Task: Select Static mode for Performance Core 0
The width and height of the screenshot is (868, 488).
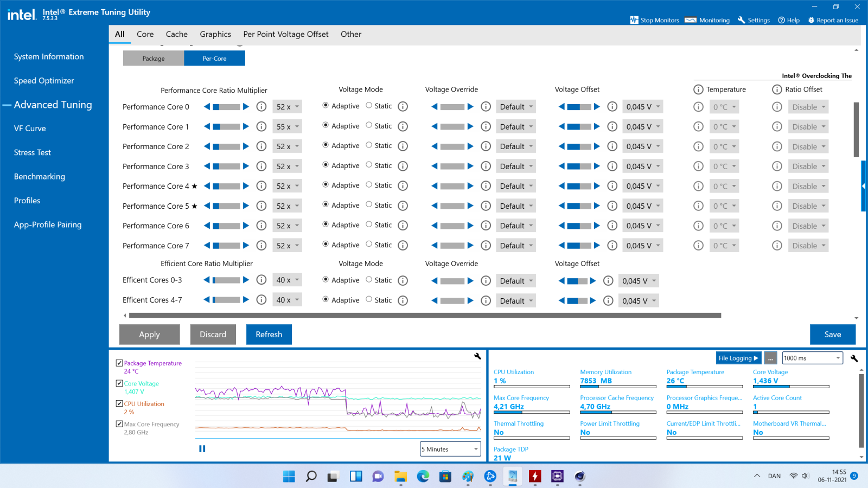Action: (369, 106)
